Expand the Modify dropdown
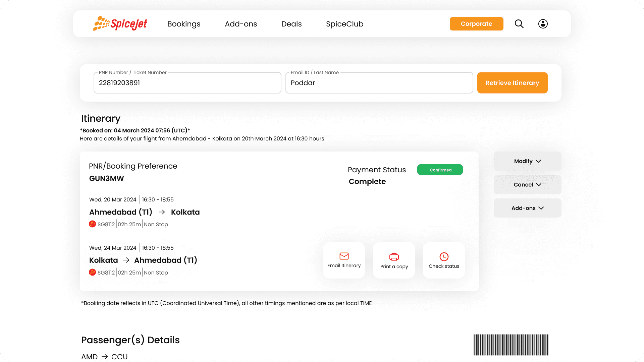The image size is (644, 362). (527, 161)
